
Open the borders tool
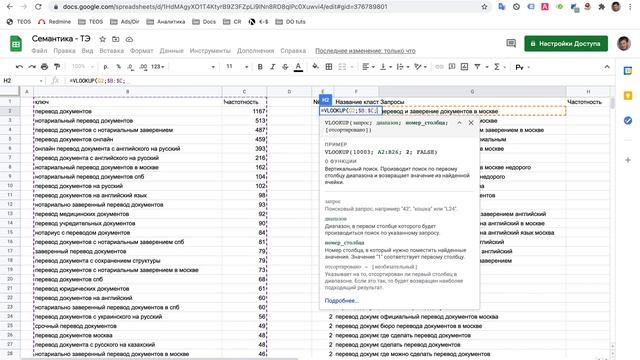(329, 67)
